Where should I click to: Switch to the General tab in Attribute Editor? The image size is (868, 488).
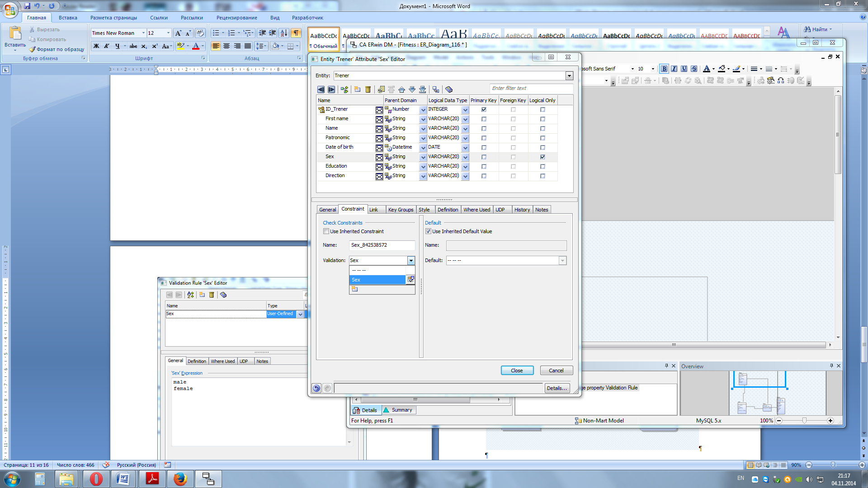pyautogui.click(x=327, y=210)
